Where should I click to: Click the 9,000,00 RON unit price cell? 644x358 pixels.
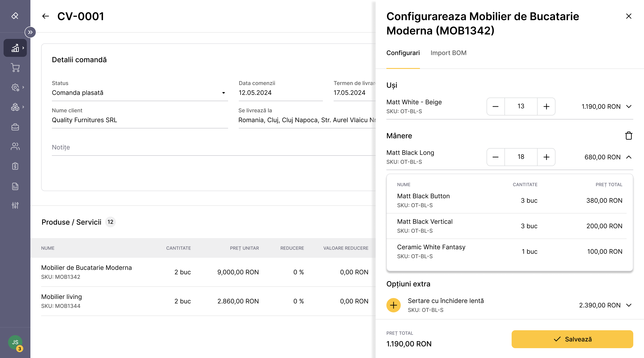(238, 272)
